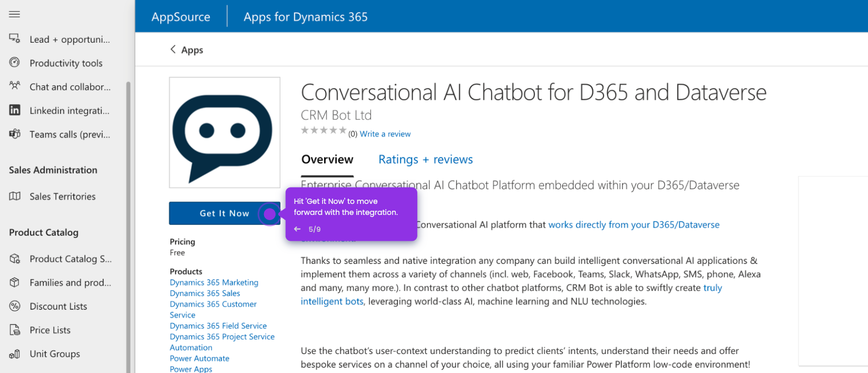
Task: Click the Lead + opportunity icon
Action: 15,38
